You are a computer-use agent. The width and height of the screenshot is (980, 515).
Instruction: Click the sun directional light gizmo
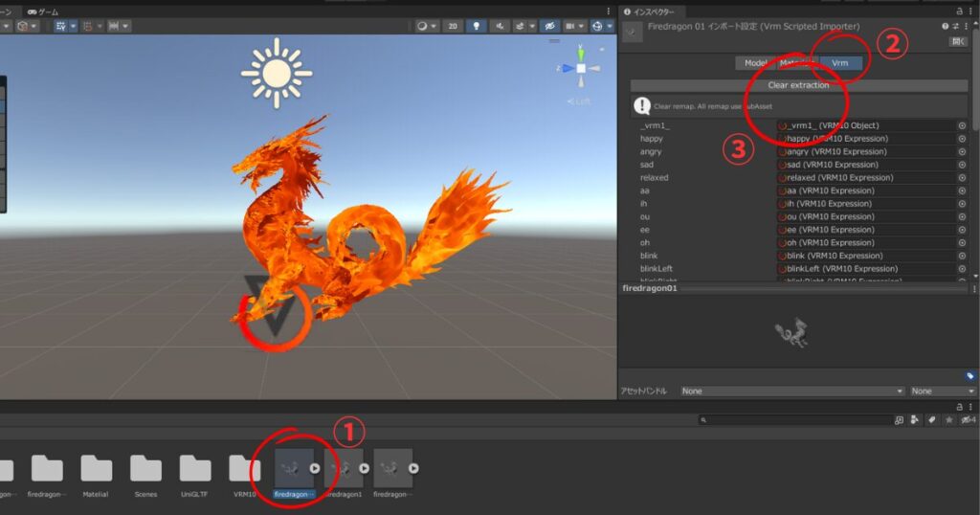point(277,73)
